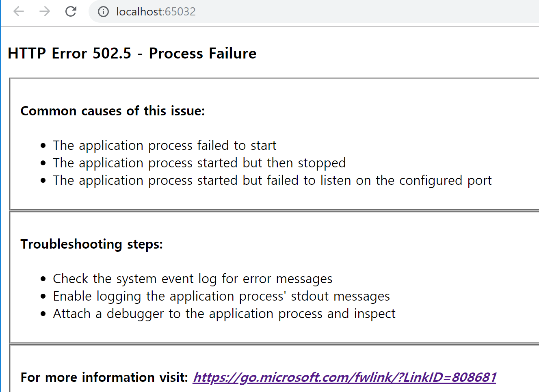Click the Microsoft go.microsoft.com error link

344,377
